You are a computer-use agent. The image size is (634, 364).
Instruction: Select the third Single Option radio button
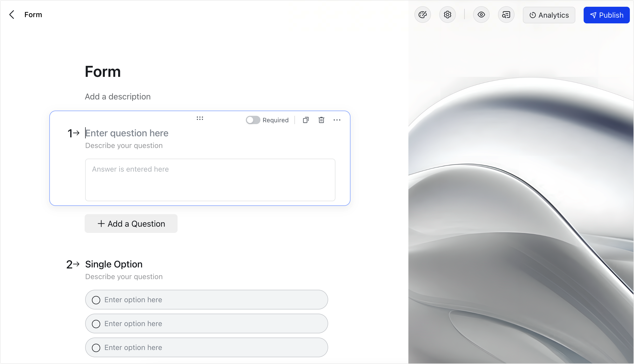point(96,347)
